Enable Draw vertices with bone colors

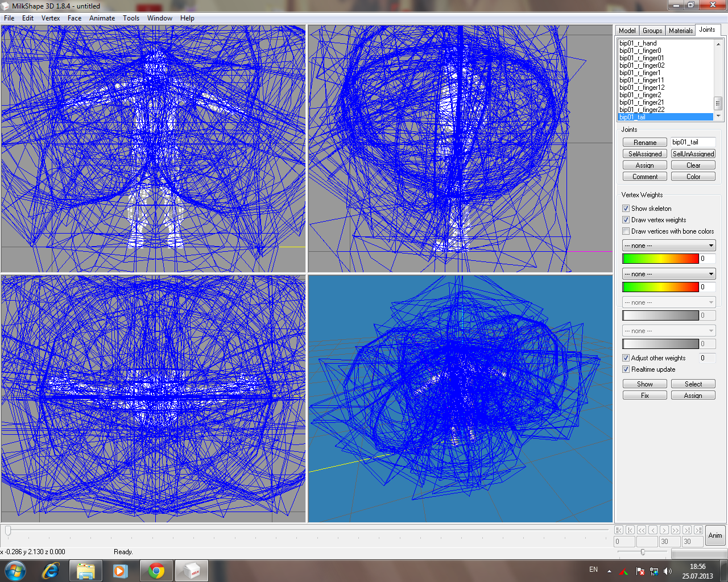(626, 231)
